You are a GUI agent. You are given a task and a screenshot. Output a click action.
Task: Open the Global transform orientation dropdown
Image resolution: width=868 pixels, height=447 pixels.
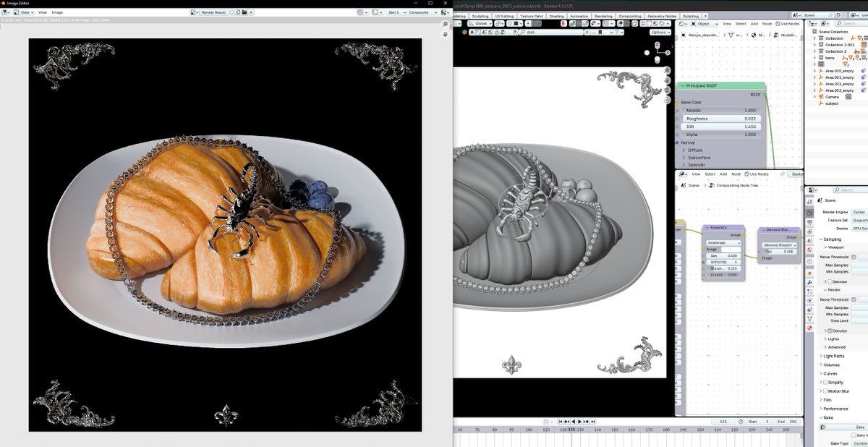481,24
